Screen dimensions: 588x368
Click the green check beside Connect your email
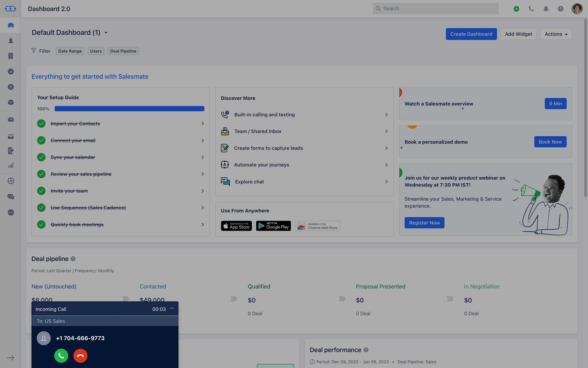pos(41,140)
